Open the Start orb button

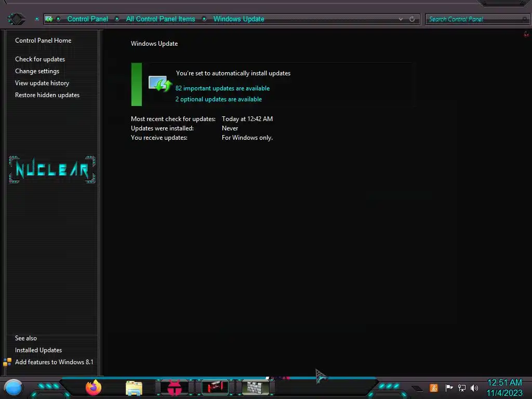point(14,388)
